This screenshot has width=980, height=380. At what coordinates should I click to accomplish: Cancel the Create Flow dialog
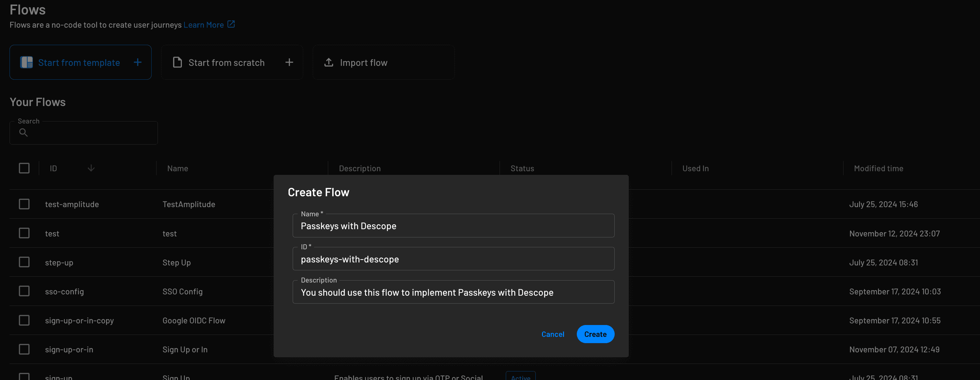click(553, 334)
